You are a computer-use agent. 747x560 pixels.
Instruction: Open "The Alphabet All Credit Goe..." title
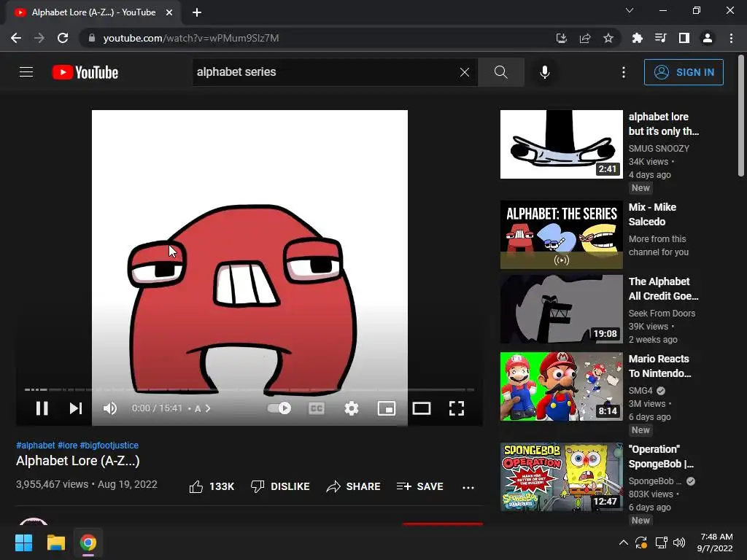[663, 289]
